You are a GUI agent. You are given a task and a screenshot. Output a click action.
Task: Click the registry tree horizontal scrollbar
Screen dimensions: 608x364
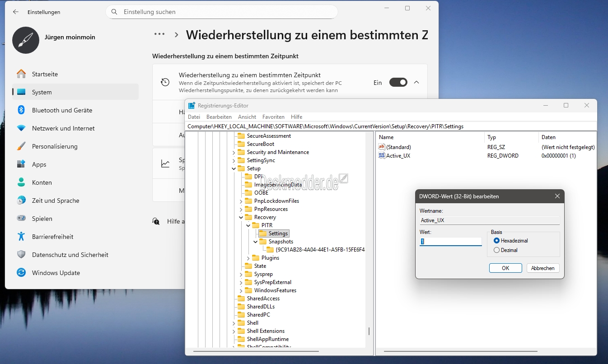click(256, 351)
